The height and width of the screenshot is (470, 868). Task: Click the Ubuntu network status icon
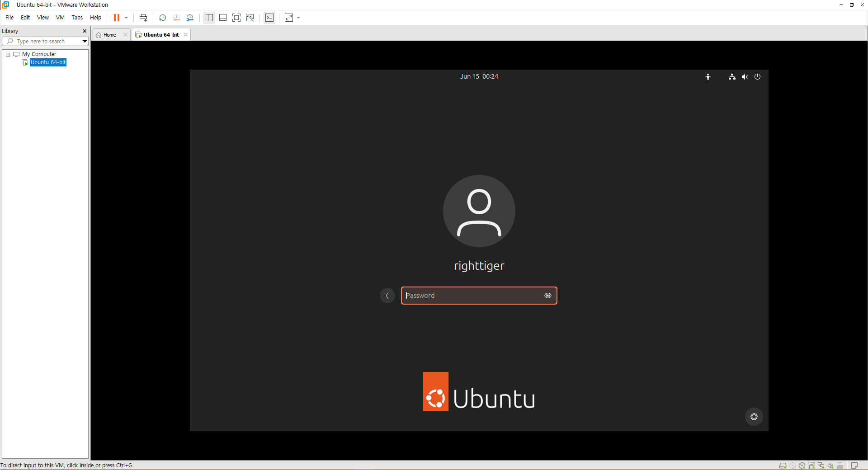(x=732, y=77)
